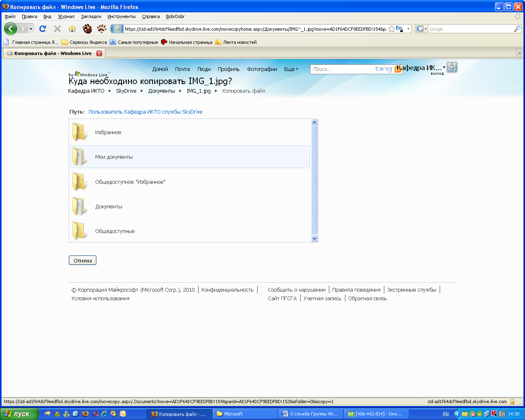Viewport: 525px width, 420px height.
Task: Switch to the Microsoft folder taskbar window
Action: (x=245, y=414)
